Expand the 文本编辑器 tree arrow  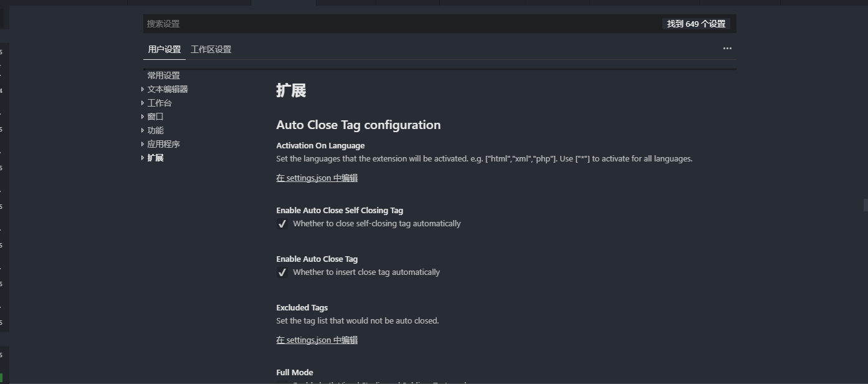click(x=143, y=89)
